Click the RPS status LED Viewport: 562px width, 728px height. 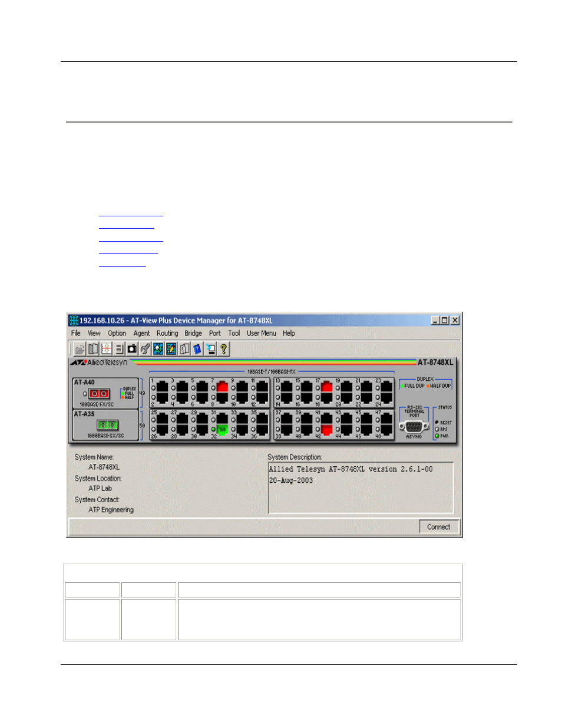437,429
